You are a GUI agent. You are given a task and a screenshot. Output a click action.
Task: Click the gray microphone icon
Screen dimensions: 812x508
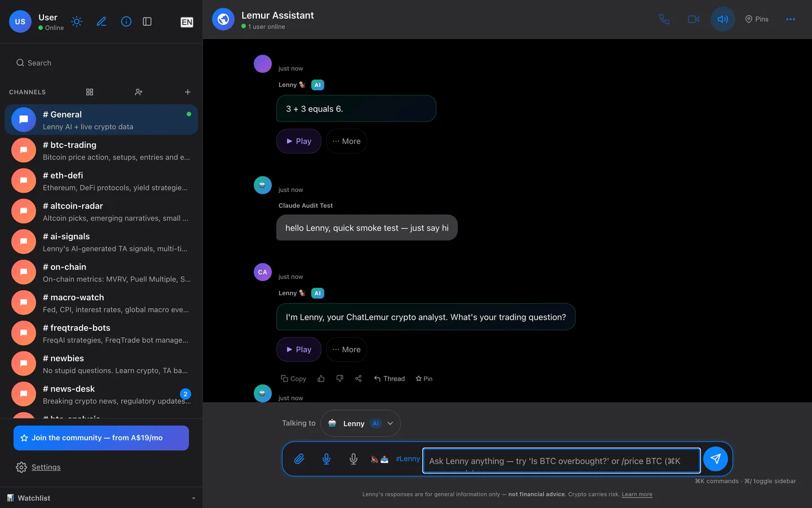354,459
